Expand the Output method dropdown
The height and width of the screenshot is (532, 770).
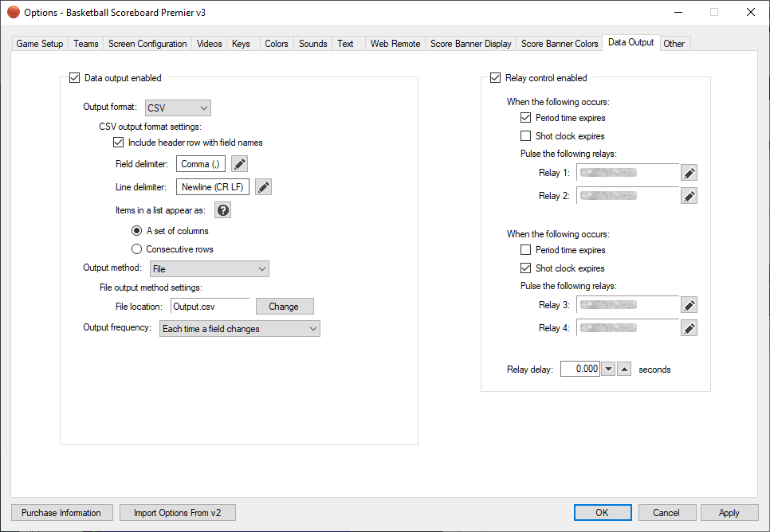pos(210,269)
